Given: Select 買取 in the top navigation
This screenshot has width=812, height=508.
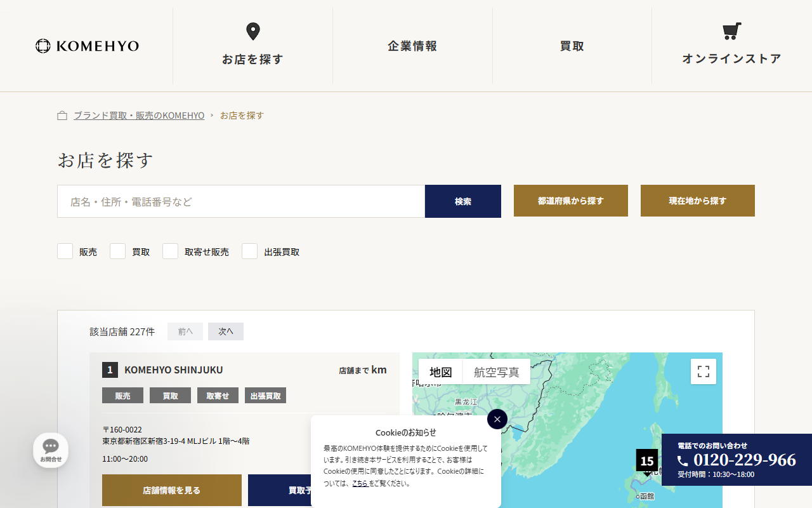Looking at the screenshot, I should pyautogui.click(x=572, y=46).
